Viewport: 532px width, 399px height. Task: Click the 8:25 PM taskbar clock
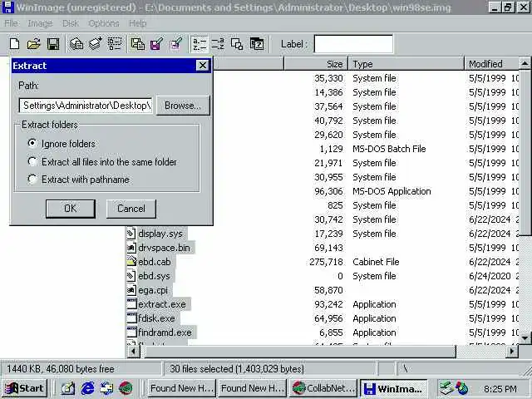pos(500,388)
